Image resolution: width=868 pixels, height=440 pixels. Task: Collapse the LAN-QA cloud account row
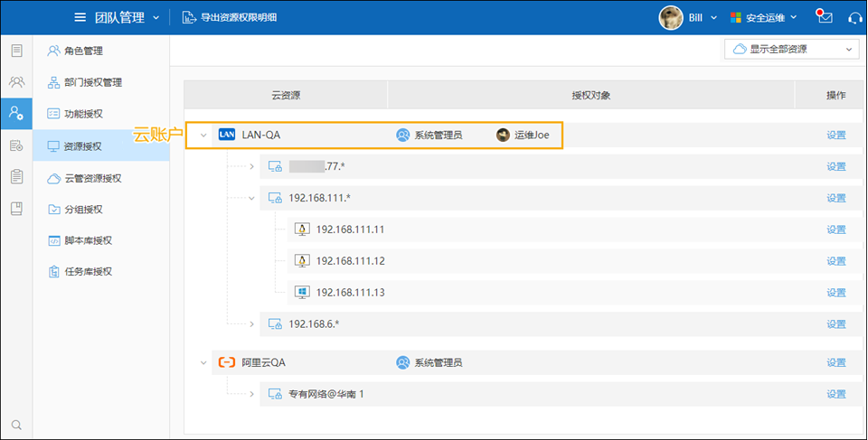pyautogui.click(x=203, y=136)
